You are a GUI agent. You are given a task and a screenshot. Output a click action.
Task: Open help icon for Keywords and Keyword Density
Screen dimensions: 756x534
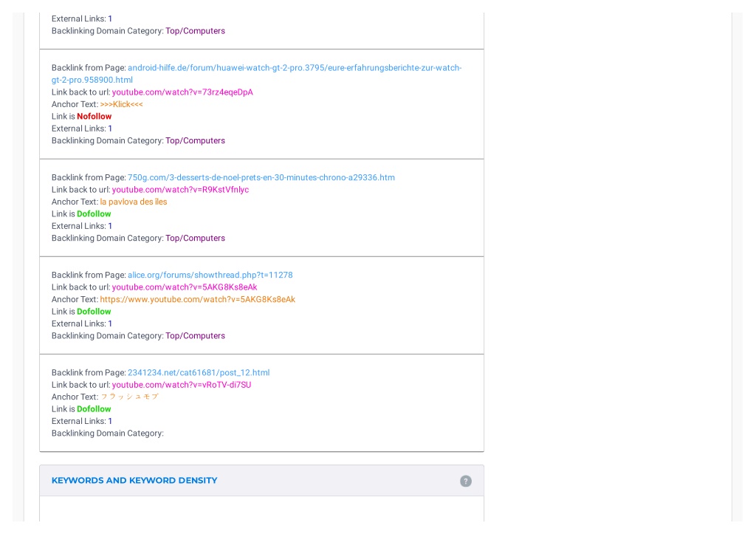pos(465,481)
